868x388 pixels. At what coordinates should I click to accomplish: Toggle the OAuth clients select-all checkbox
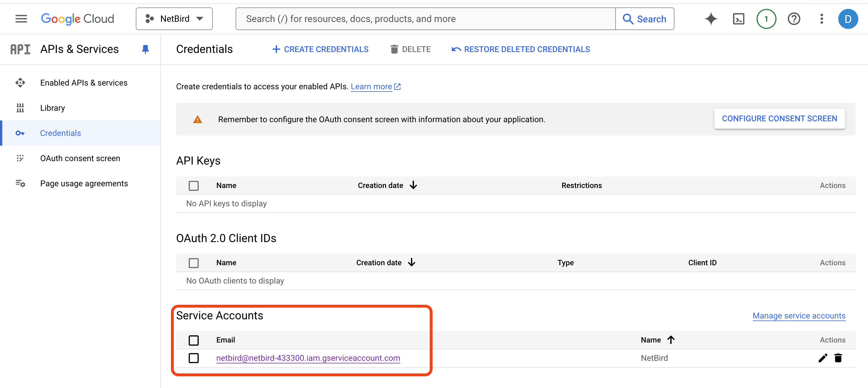pos(194,263)
